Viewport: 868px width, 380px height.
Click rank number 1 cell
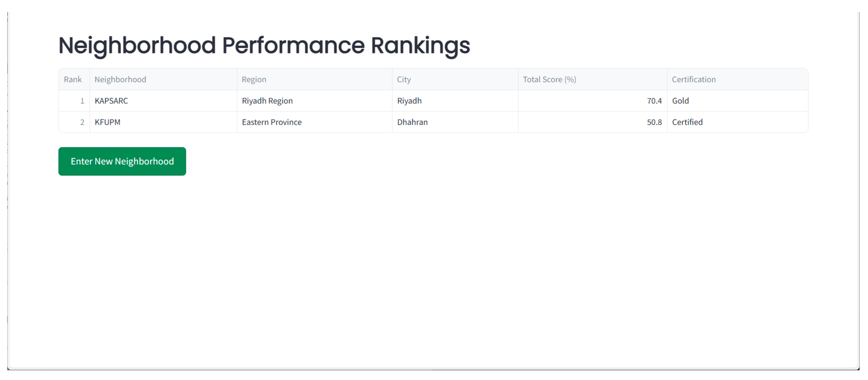pyautogui.click(x=82, y=101)
